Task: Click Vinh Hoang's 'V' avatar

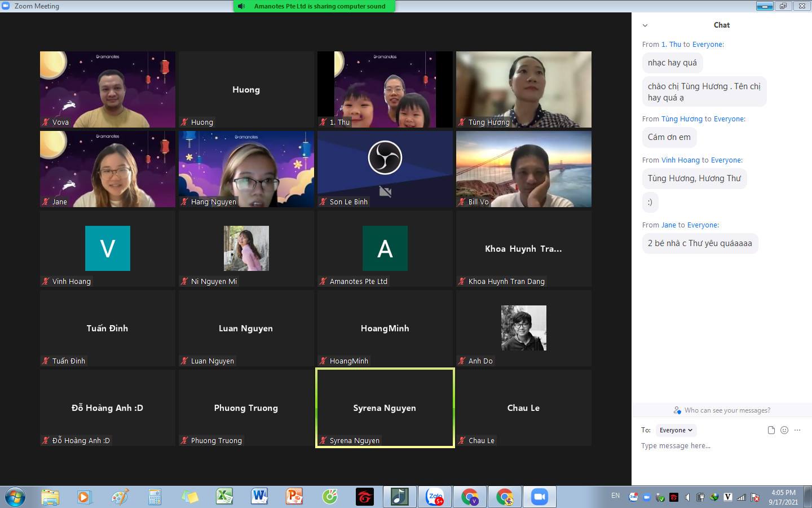Action: (x=108, y=248)
